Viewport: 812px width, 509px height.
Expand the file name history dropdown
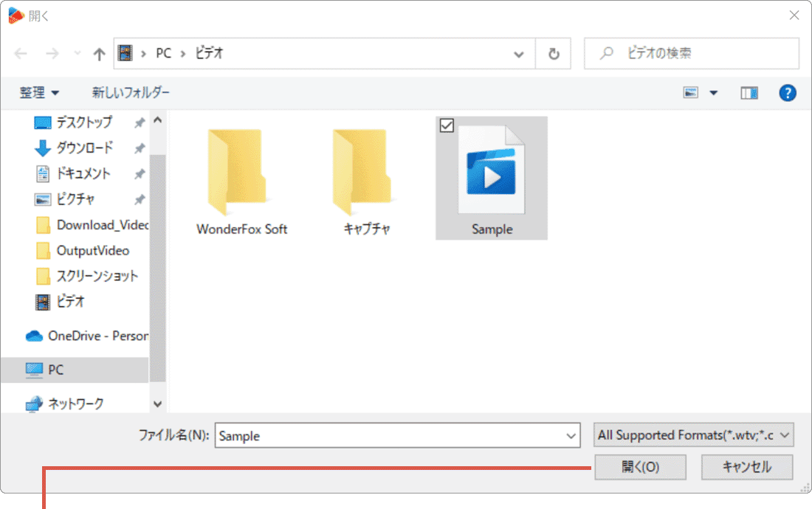pyautogui.click(x=571, y=436)
